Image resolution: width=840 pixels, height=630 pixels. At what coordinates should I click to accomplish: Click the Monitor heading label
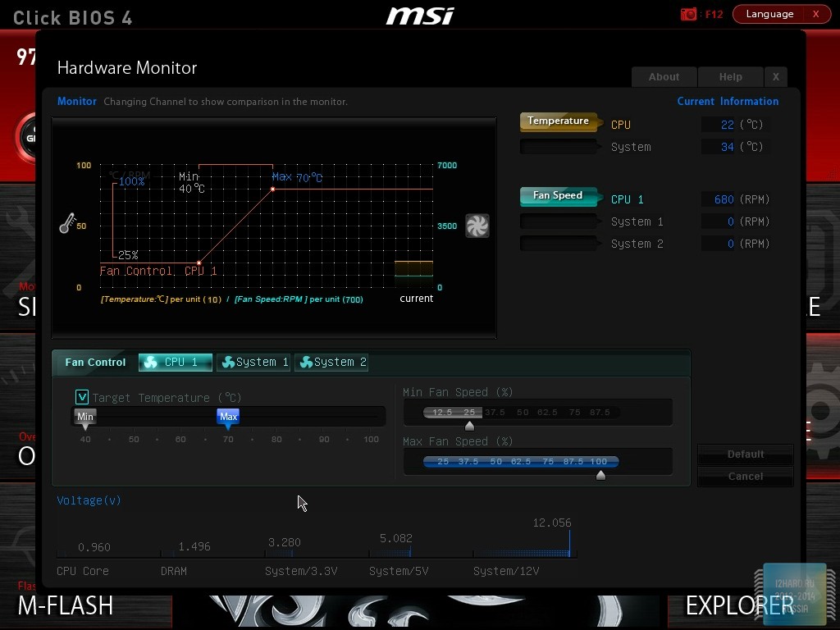pyautogui.click(x=77, y=101)
